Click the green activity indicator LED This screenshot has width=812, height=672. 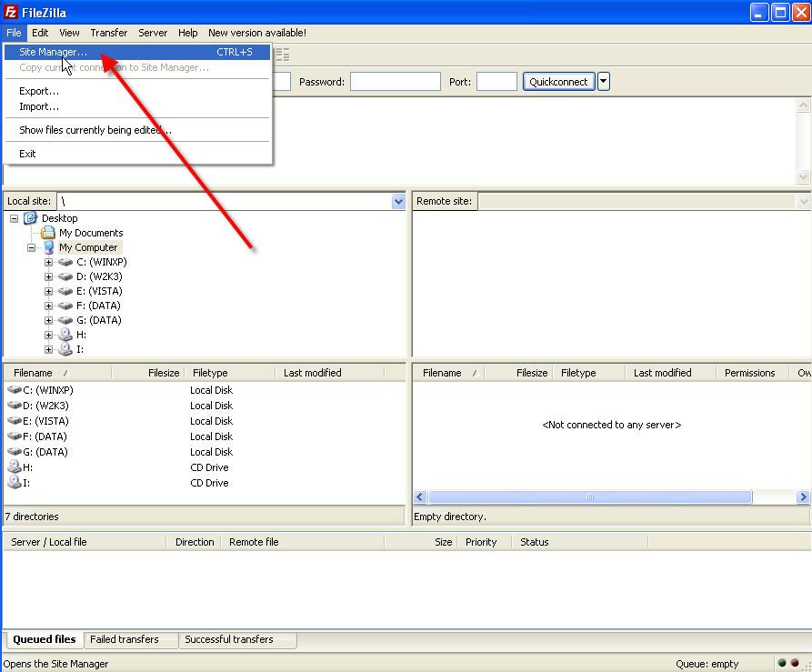(x=782, y=663)
